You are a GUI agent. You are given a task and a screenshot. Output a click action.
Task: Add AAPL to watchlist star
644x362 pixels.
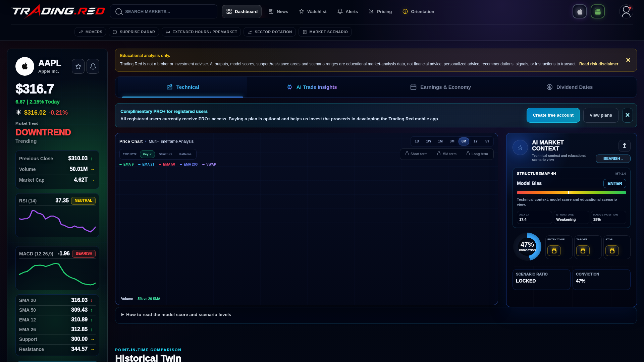(78, 66)
